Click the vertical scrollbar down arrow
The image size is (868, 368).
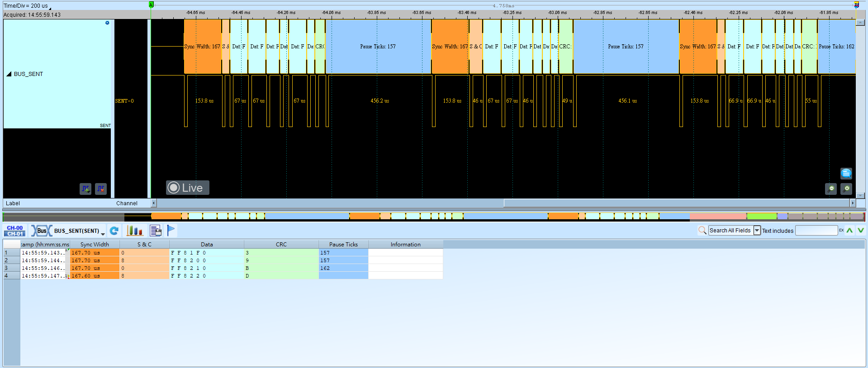click(860, 196)
